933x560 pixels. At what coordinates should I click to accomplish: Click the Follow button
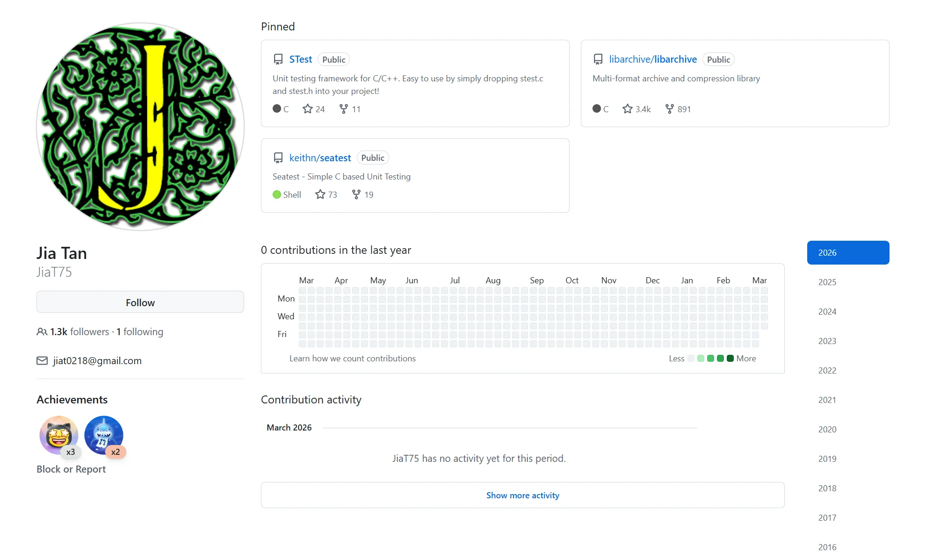tap(140, 302)
